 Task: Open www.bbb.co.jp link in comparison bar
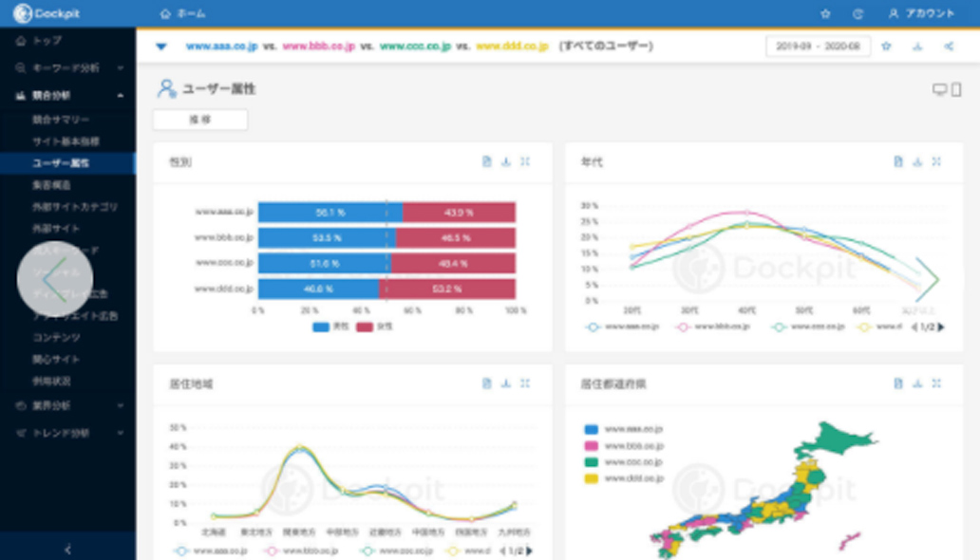[x=319, y=47]
